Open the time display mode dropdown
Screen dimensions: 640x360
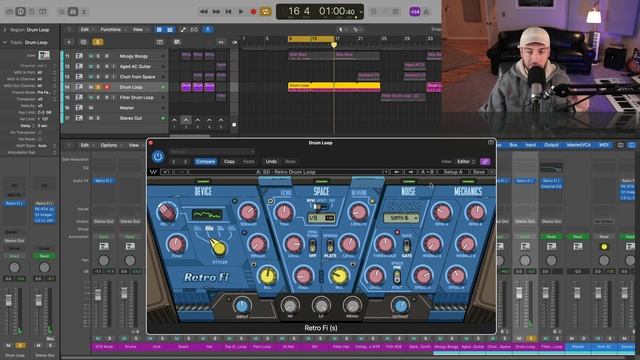click(361, 12)
